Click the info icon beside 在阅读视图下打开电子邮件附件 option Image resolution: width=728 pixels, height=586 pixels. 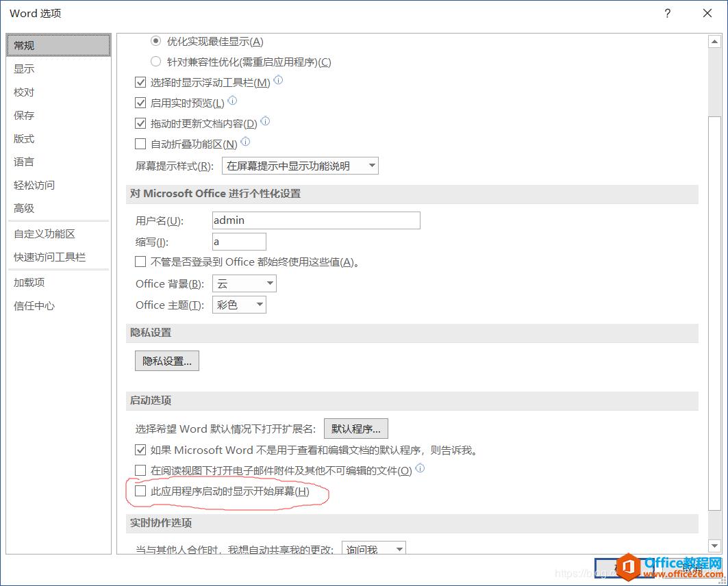point(421,468)
